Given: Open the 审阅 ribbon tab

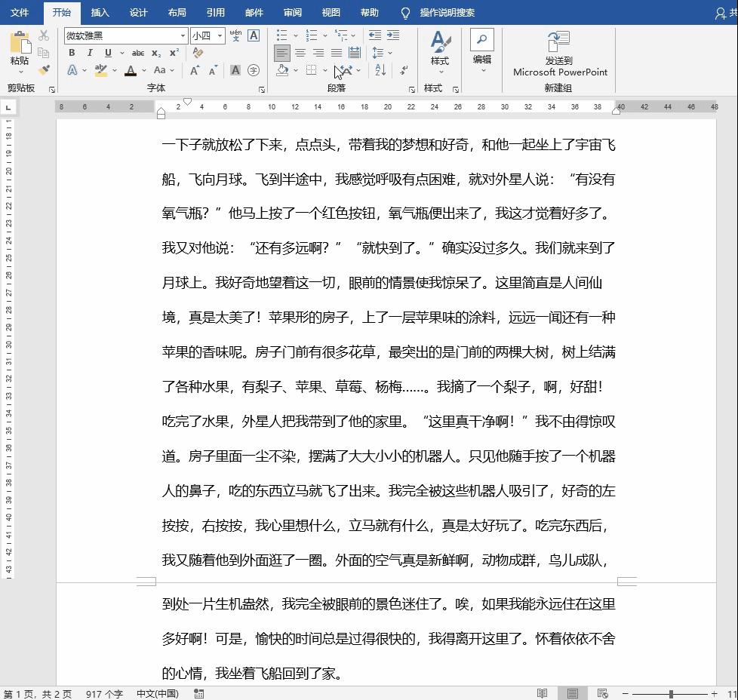Looking at the screenshot, I should [293, 13].
